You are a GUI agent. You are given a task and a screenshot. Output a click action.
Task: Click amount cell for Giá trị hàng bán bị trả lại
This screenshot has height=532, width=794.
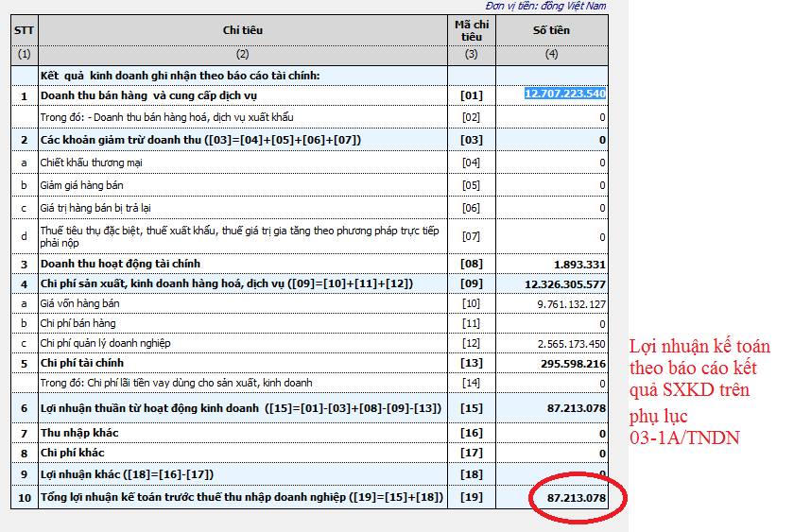tap(552, 208)
